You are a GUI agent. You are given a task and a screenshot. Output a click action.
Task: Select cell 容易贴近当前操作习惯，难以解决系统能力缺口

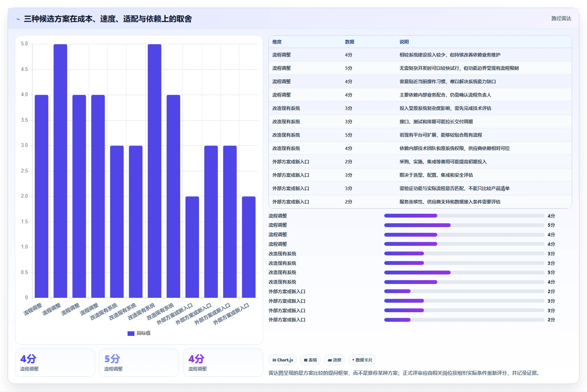(448, 82)
